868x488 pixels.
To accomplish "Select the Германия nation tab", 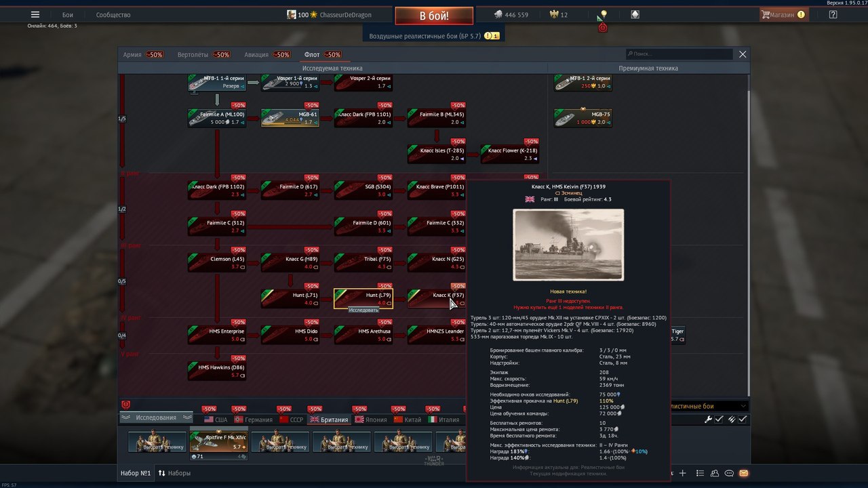I will [253, 420].
